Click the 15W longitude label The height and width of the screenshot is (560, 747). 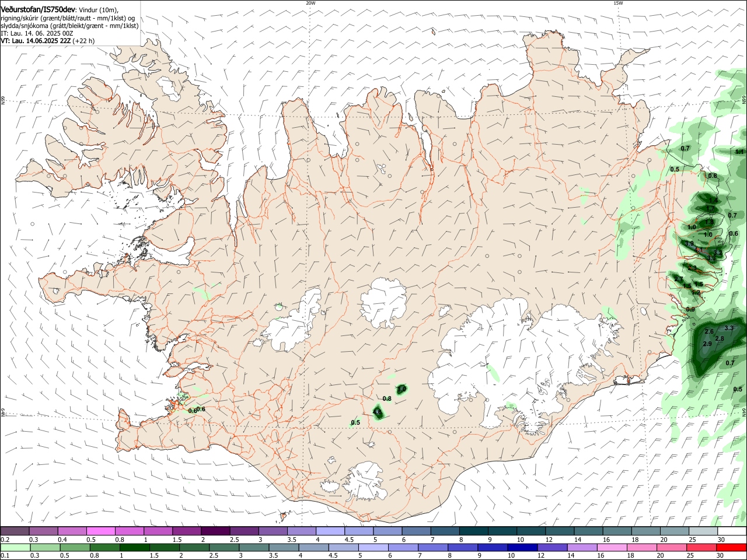tap(618, 3)
